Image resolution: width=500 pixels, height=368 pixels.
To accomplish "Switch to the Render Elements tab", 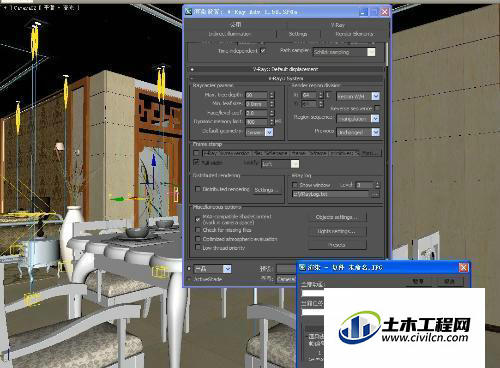I will (354, 34).
